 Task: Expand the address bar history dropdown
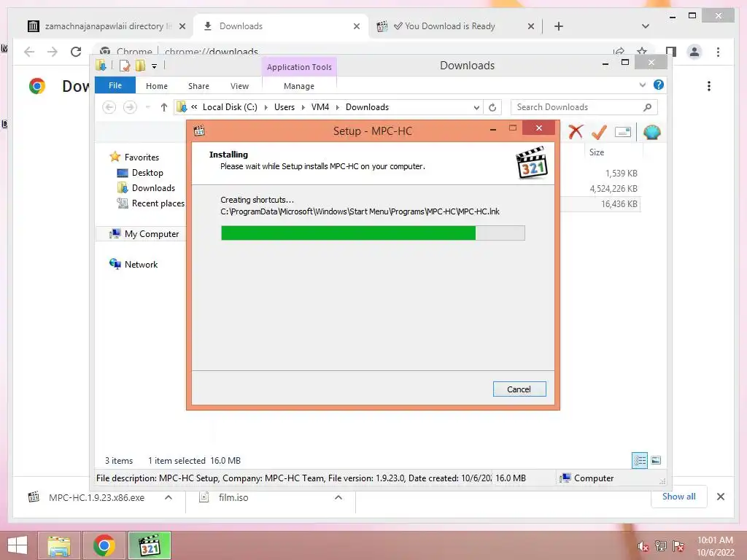tap(476, 108)
